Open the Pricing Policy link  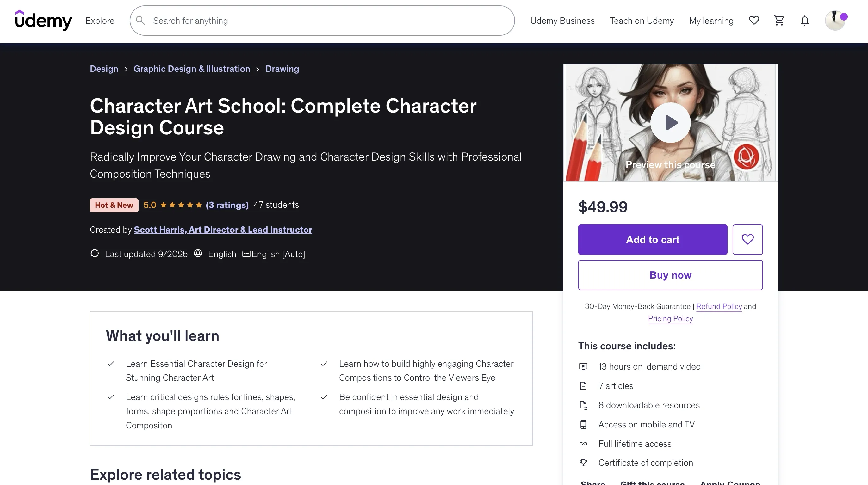coord(670,319)
